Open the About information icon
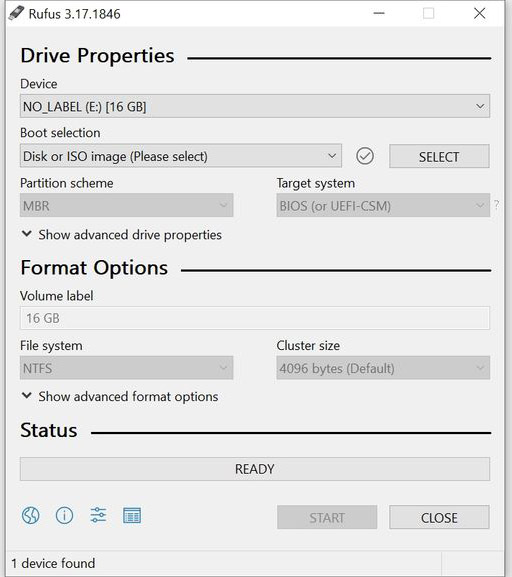The image size is (512, 577). coord(64,515)
